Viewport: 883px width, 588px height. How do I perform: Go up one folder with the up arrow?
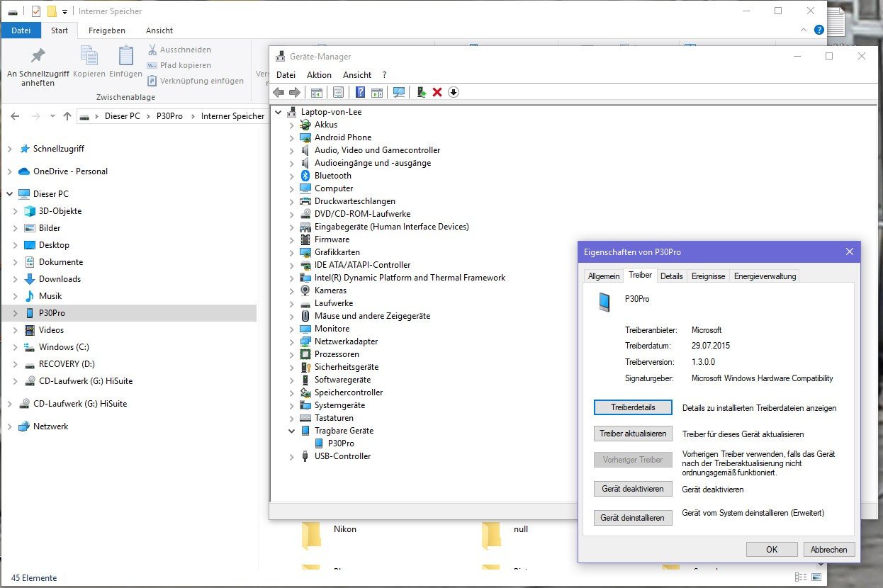pos(67,116)
